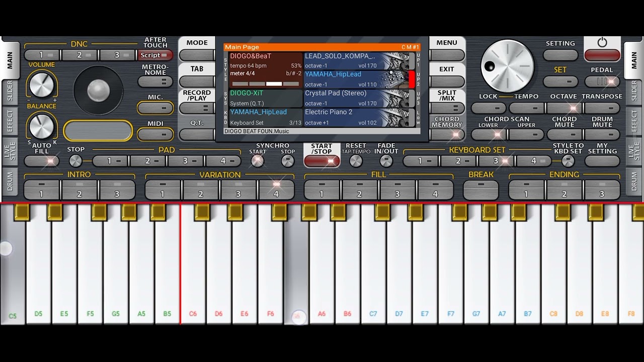Trigger Ending 3
The image size is (644, 362).
point(602,190)
